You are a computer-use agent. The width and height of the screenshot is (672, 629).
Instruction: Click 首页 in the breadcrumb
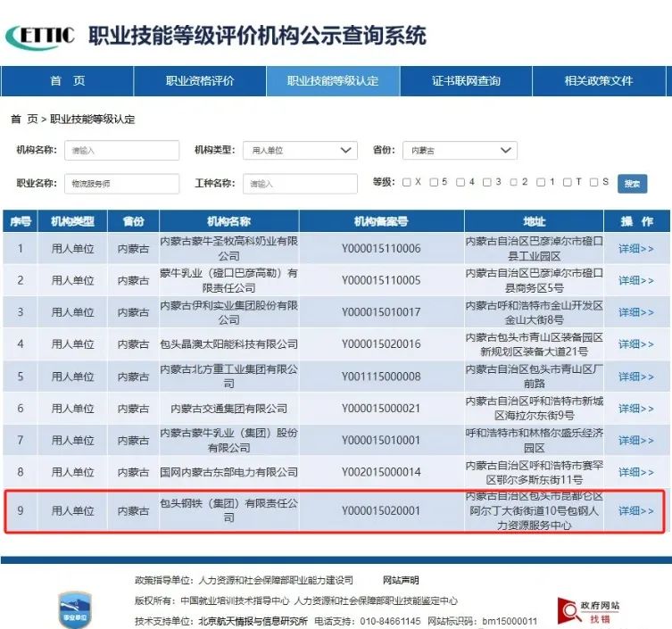point(24,120)
